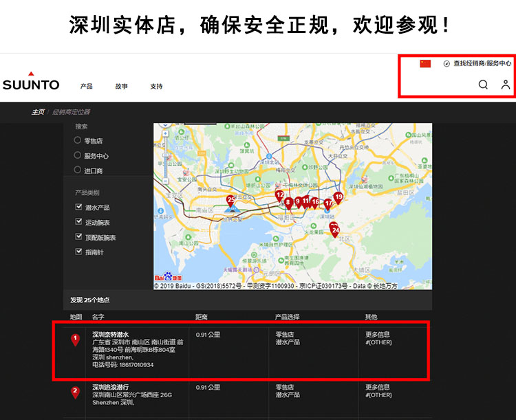
Task: Click the 产品选择 column header
Action: coord(288,317)
